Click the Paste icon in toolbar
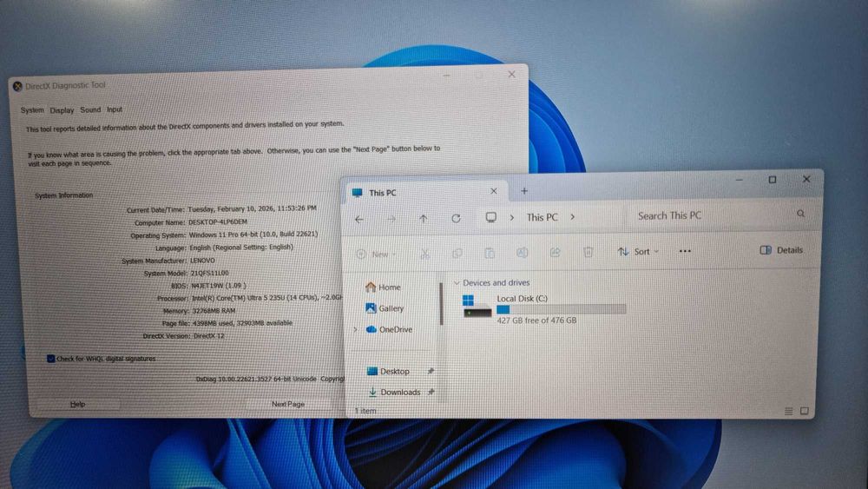Screen dimensions: 868x489 click(490, 253)
